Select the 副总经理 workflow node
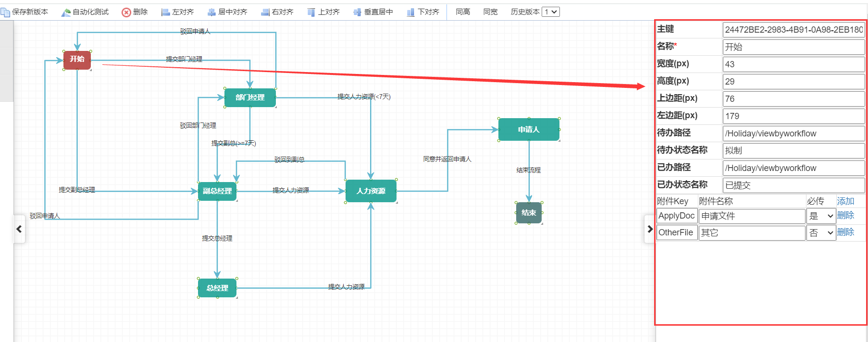Image resolution: width=868 pixels, height=342 pixels. pyautogui.click(x=217, y=191)
